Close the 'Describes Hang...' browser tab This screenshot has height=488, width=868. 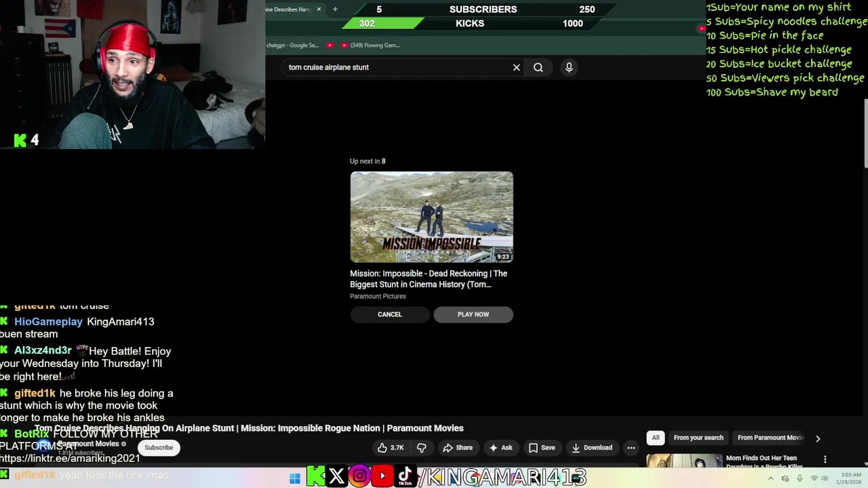tap(319, 9)
